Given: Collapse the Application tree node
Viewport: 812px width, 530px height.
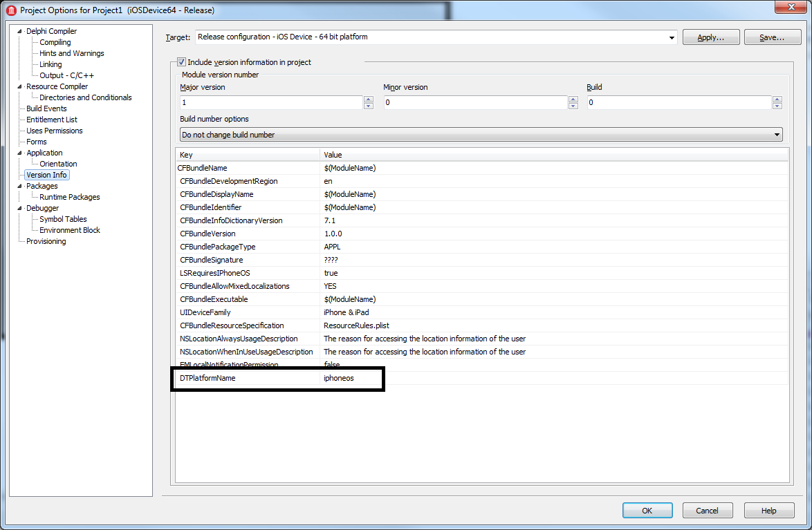Looking at the screenshot, I should point(19,153).
